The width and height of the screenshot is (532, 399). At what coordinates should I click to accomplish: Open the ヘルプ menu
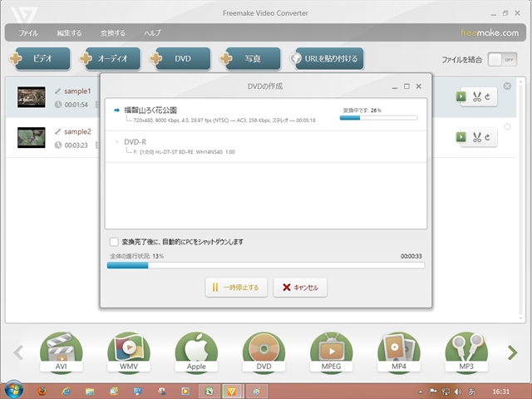[x=152, y=33]
